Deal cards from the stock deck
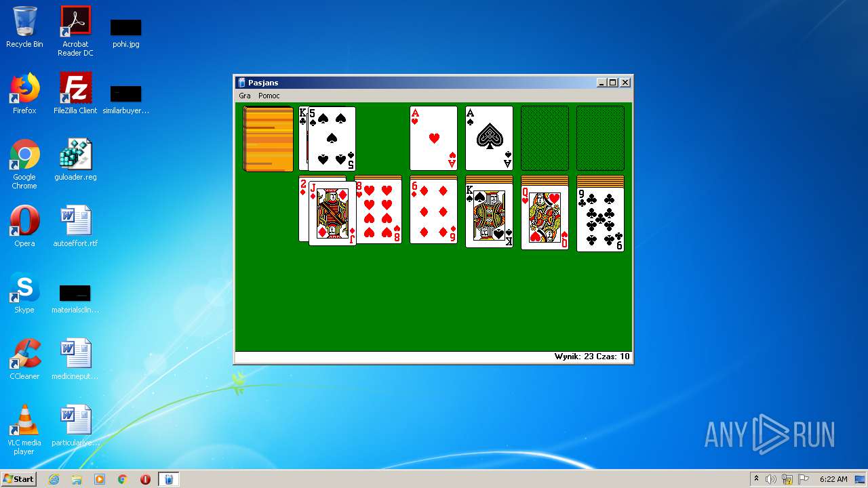Image resolution: width=868 pixels, height=488 pixels. 269,139
